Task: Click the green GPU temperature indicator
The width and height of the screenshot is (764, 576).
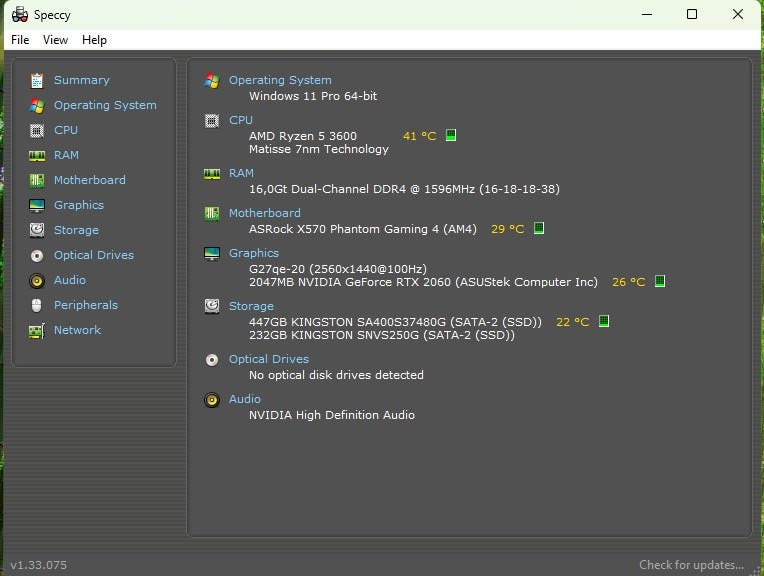Action: [x=660, y=282]
